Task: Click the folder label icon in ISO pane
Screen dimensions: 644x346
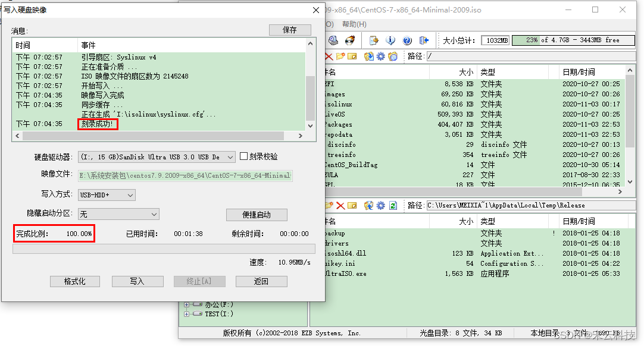Action: (x=393, y=56)
